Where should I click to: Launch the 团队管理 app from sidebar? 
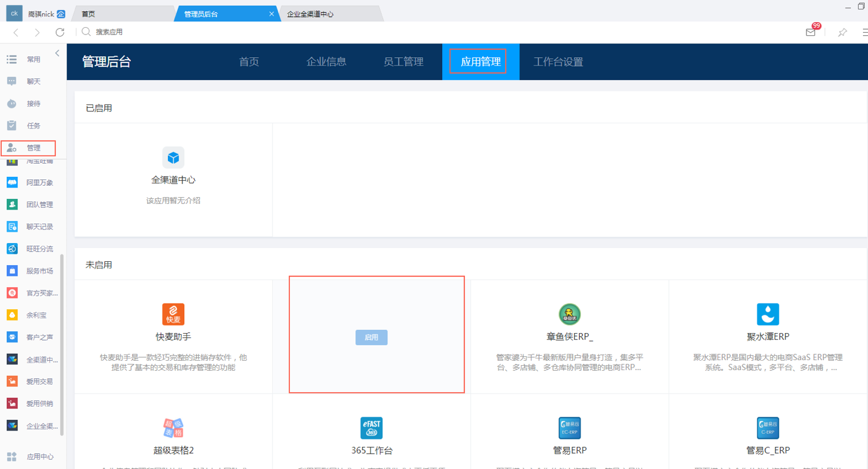[x=30, y=205]
